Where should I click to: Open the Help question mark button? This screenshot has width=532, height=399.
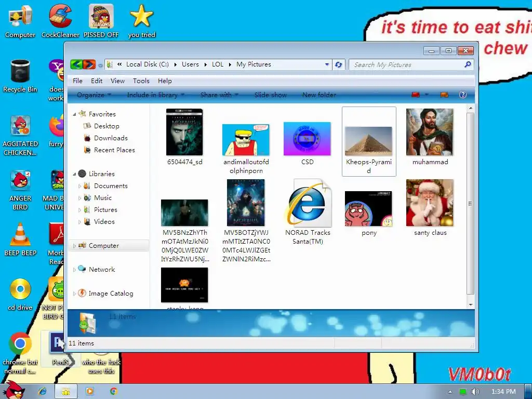(463, 95)
